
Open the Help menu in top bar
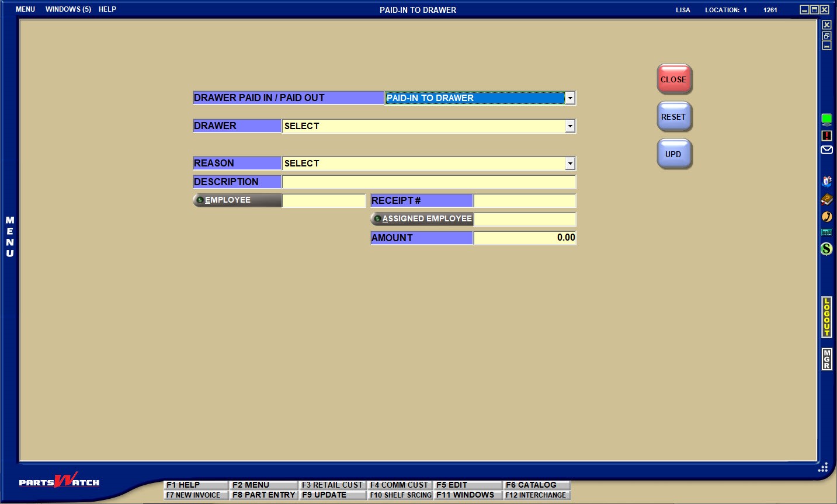point(107,9)
